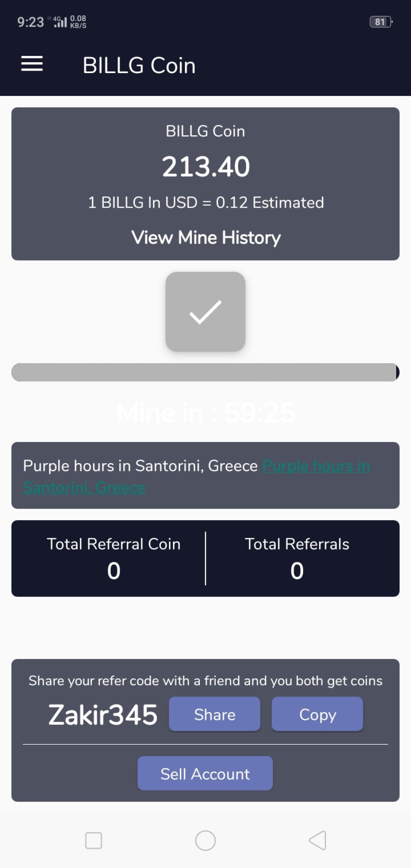Tap the Mine in countdown timer
Viewport: 411px width, 868px height.
[x=206, y=413]
